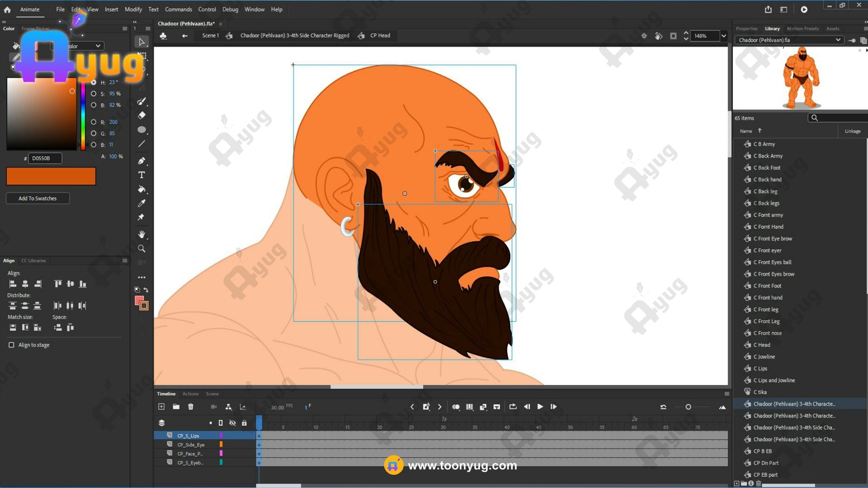The image size is (868, 488).
Task: Select the Hue radio button
Action: [x=94, y=82]
